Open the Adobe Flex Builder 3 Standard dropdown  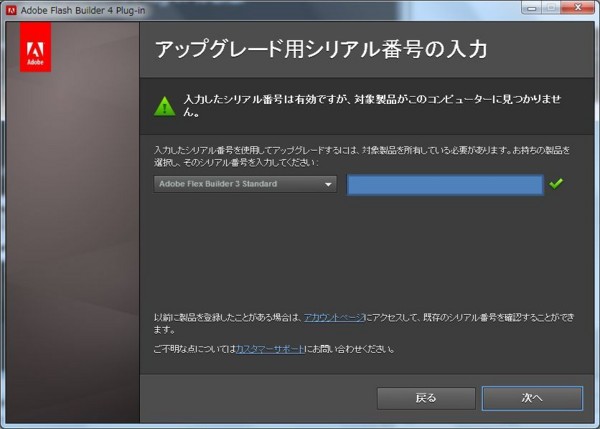coord(245,184)
